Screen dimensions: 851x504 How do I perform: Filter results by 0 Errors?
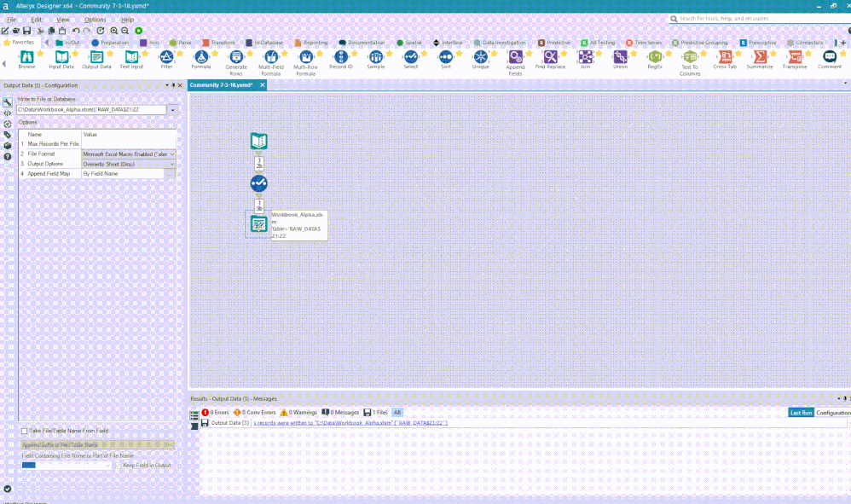click(x=216, y=412)
